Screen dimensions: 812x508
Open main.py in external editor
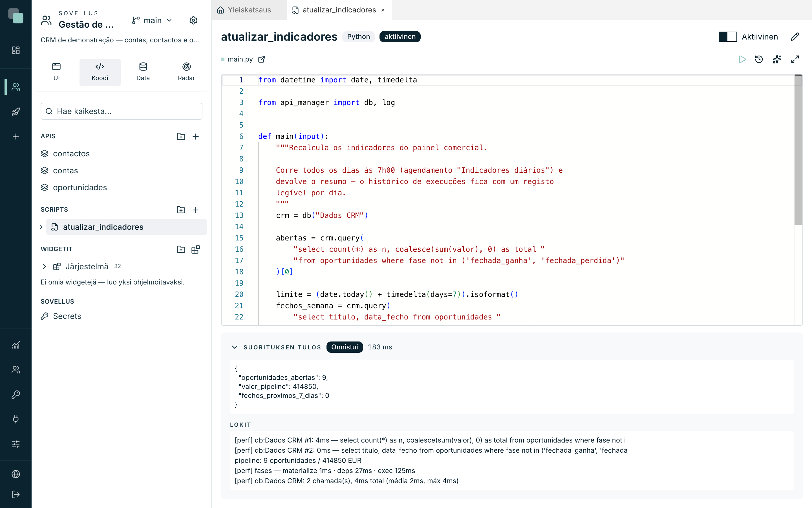point(262,60)
